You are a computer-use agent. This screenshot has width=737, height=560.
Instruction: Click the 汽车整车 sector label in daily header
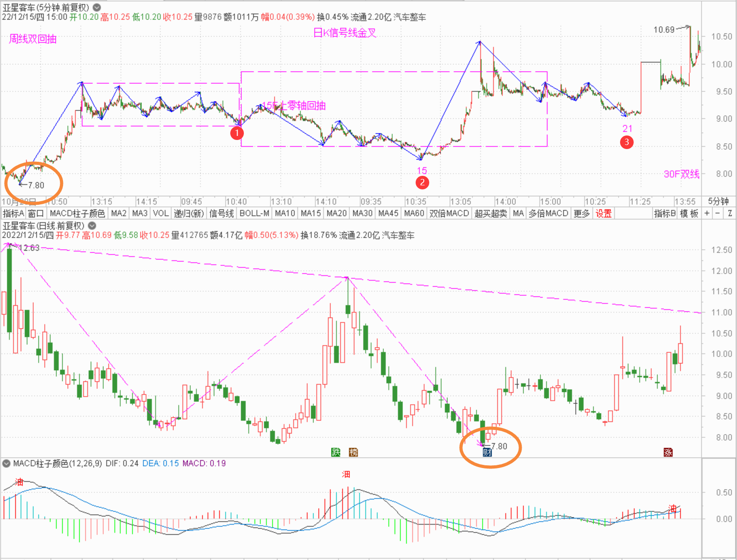coord(398,235)
